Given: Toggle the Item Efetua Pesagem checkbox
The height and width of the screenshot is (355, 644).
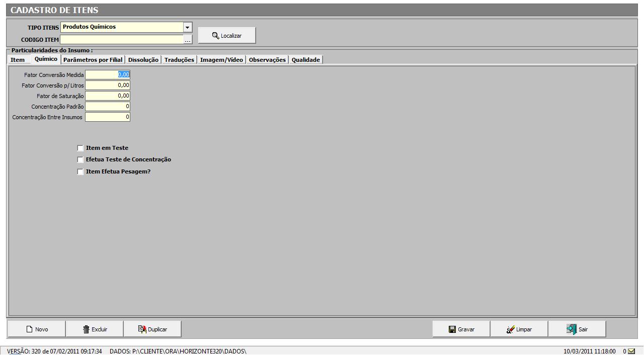Looking at the screenshot, I should click(80, 172).
